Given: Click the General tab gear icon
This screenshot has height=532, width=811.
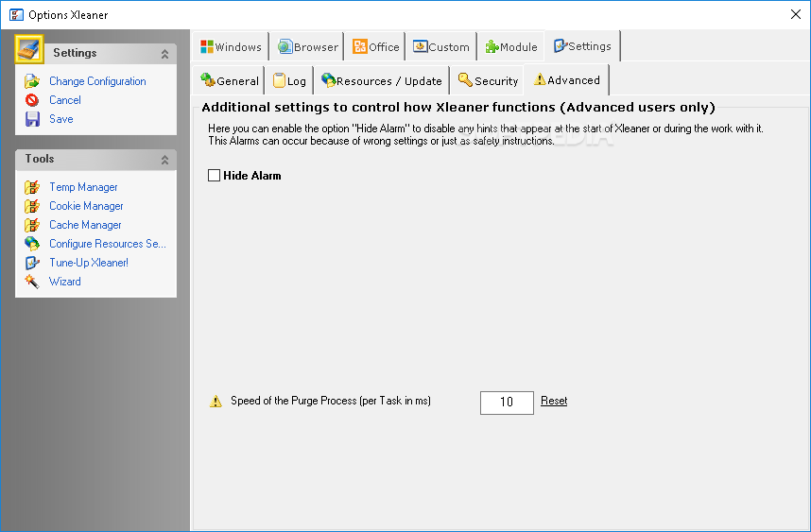Looking at the screenshot, I should pos(208,79).
